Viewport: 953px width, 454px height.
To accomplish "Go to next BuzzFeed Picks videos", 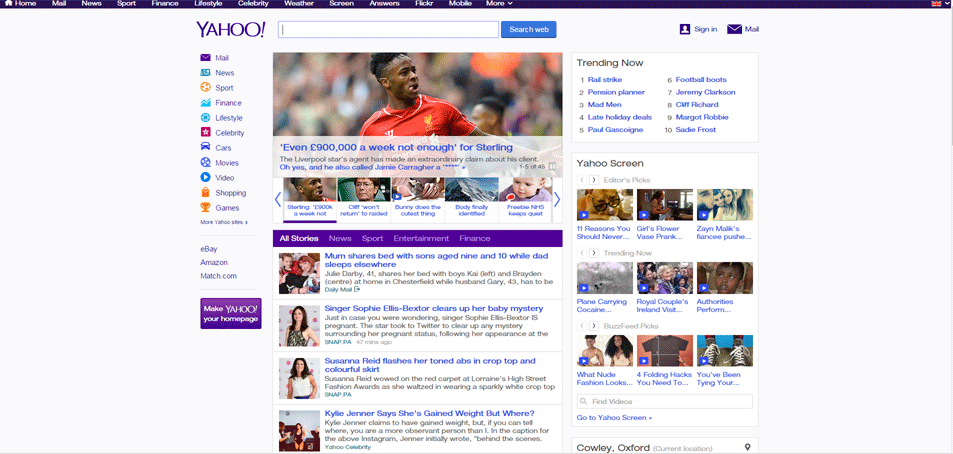I will coord(594,326).
